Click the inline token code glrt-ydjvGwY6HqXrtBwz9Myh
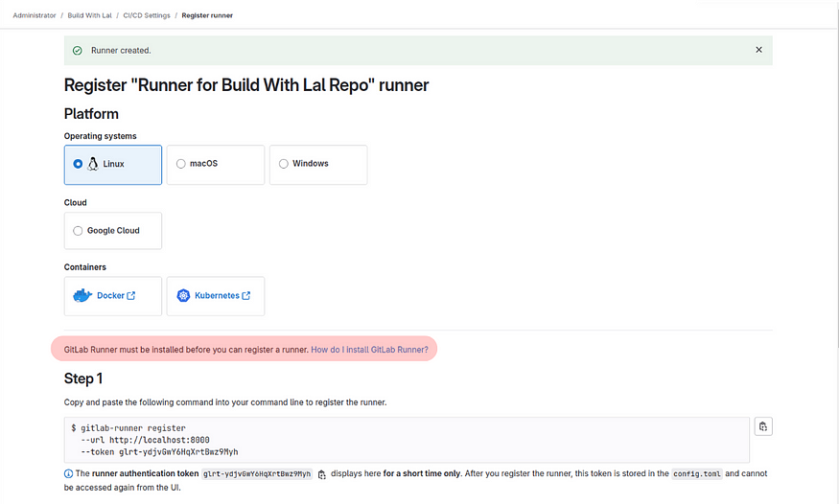839x504 pixels. tap(257, 473)
